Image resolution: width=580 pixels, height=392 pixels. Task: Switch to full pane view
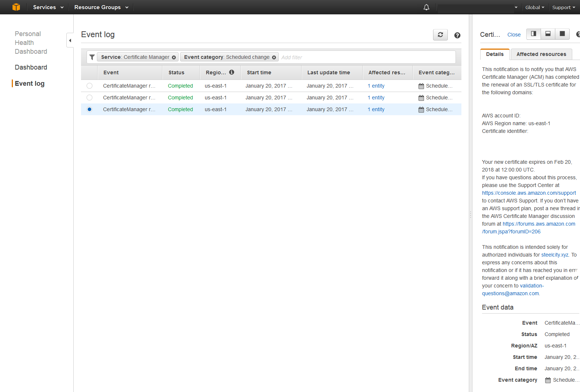coord(562,34)
